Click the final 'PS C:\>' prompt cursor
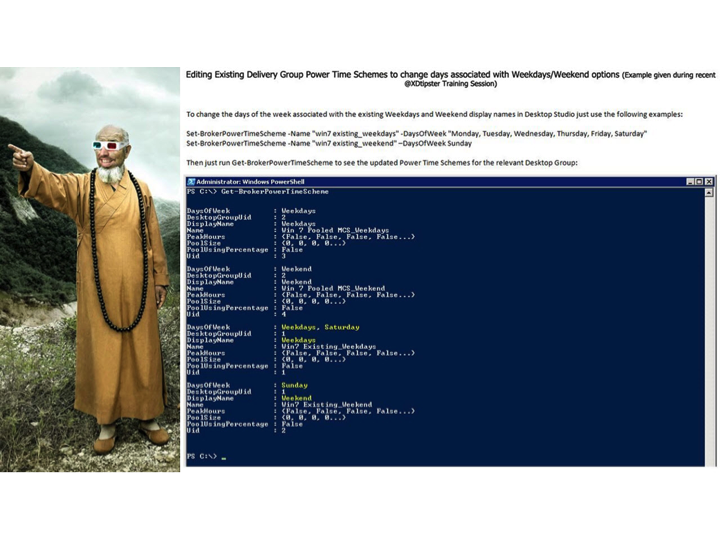The width and height of the screenshot is (720, 540). coord(224,457)
